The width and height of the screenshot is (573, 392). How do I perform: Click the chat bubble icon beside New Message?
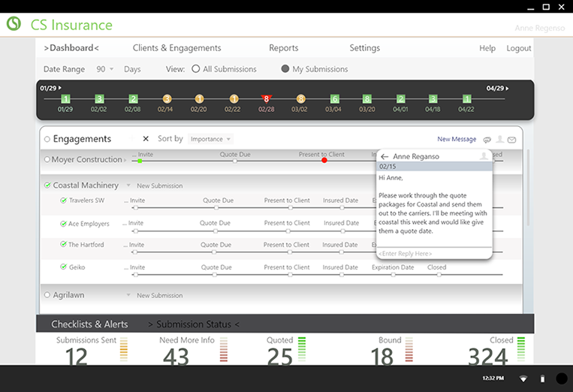487,140
